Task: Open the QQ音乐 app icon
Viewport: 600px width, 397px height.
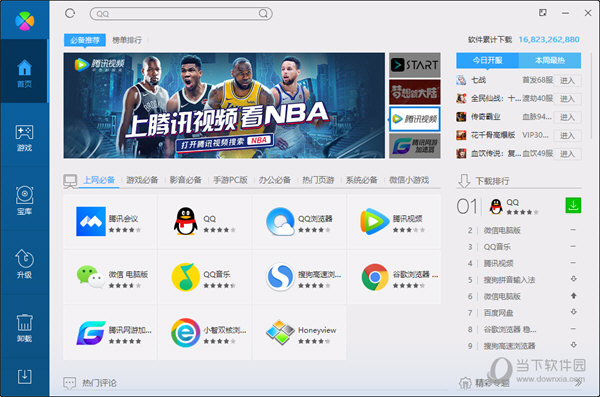Action: pyautogui.click(x=186, y=277)
